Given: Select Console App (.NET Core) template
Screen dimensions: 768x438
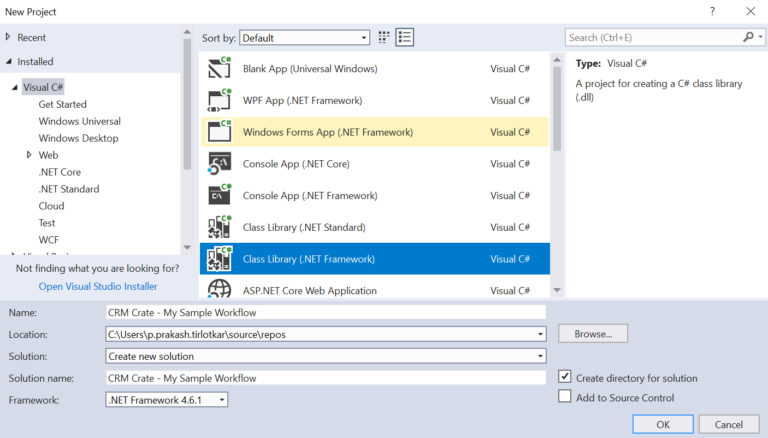Looking at the screenshot, I should click(375, 163).
